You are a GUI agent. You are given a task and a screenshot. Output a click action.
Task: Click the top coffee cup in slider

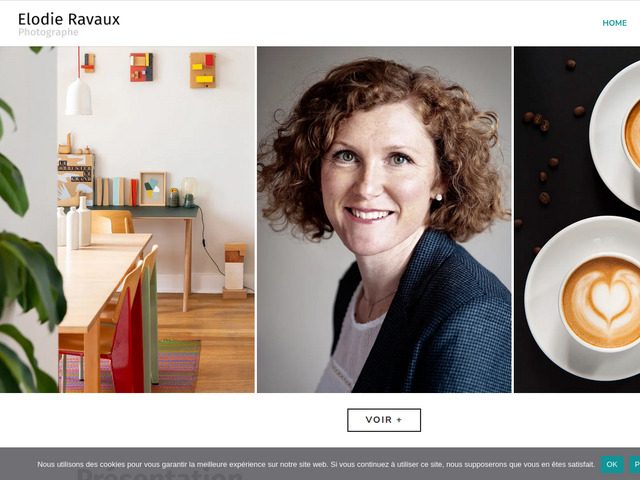click(616, 135)
